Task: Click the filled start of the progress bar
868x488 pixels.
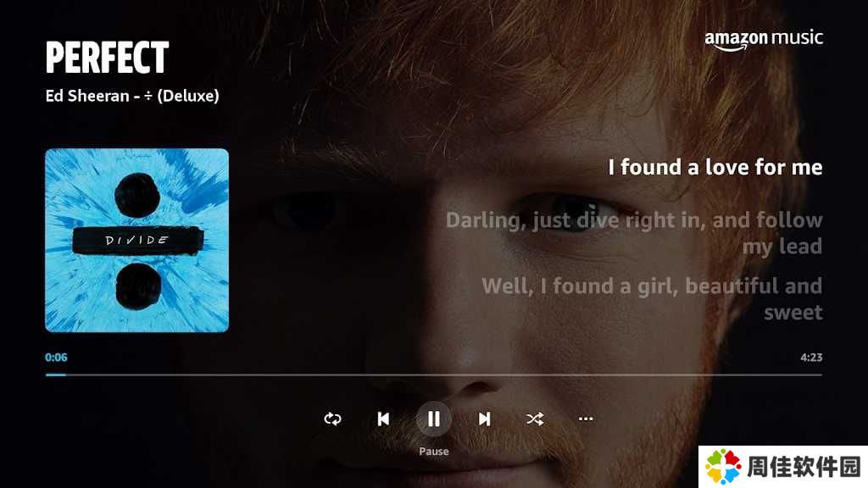Action: pos(55,374)
